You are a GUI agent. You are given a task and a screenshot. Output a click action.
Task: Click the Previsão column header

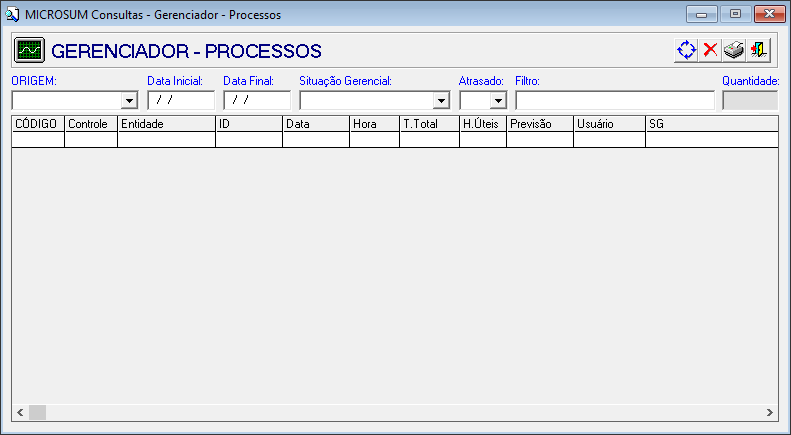click(x=539, y=123)
